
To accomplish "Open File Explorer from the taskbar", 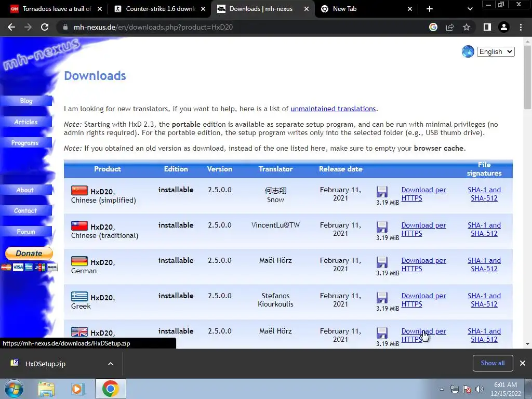I will (46, 389).
